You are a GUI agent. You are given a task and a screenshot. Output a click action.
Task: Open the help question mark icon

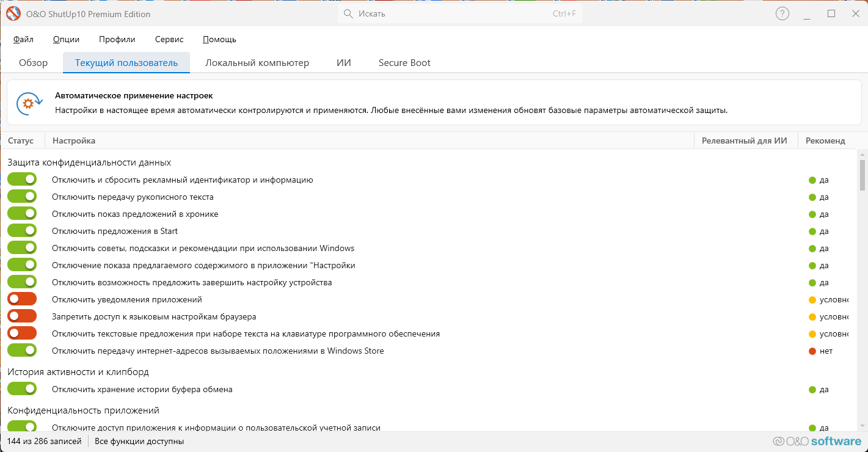click(782, 13)
